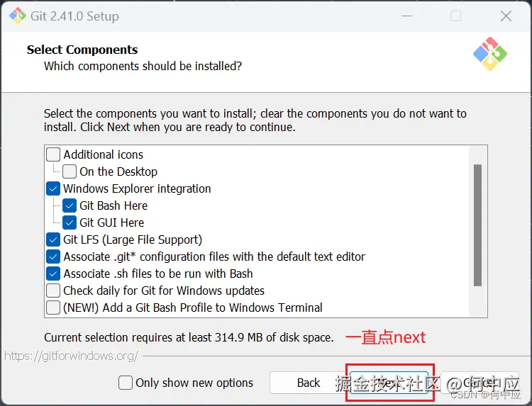This screenshot has width=532, height=406.
Task: Cancel the Git setup
Action: pos(480,383)
